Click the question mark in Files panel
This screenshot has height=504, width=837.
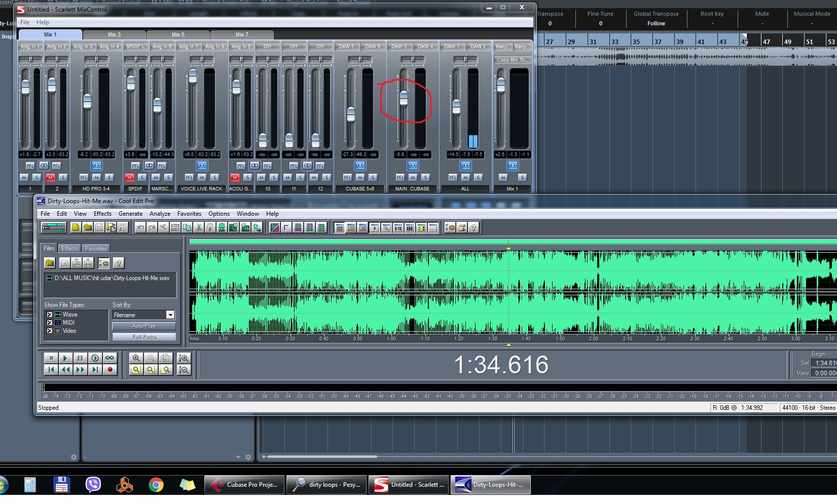click(118, 263)
